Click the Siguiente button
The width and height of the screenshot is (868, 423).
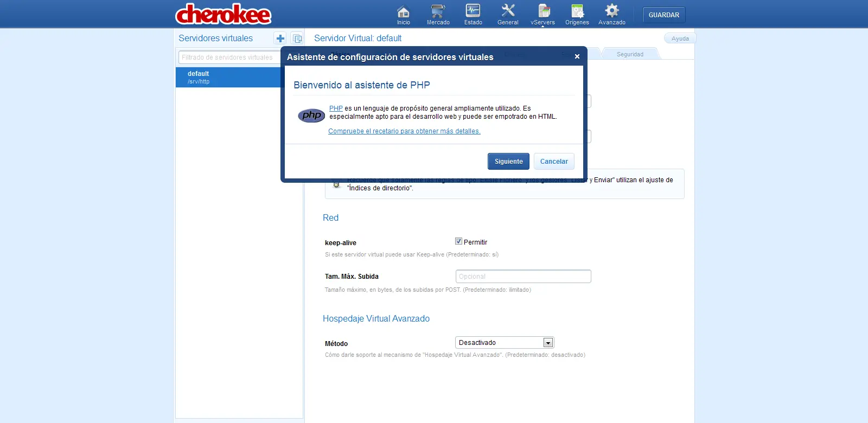pyautogui.click(x=508, y=162)
